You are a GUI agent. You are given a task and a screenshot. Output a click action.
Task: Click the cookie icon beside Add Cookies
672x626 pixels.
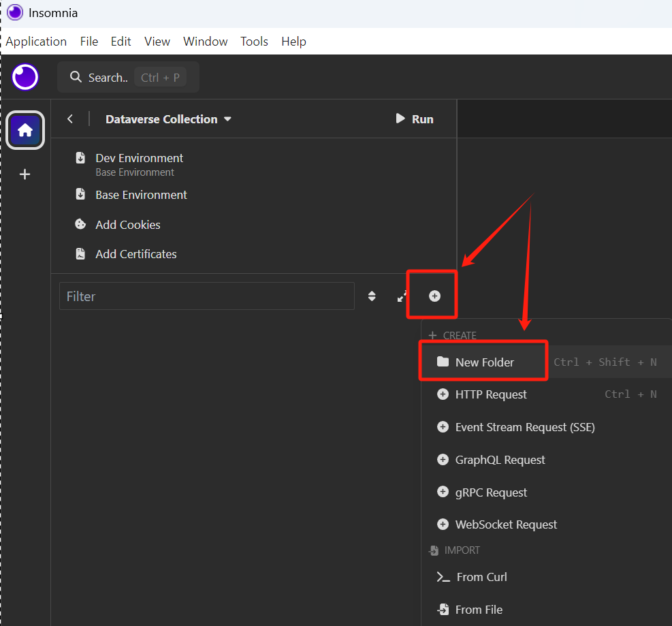click(x=80, y=224)
